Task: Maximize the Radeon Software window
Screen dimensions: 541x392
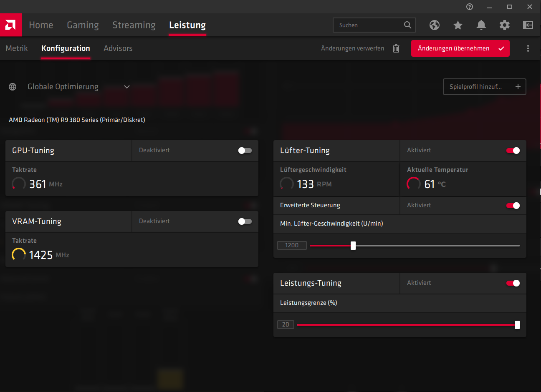Action: [510, 7]
